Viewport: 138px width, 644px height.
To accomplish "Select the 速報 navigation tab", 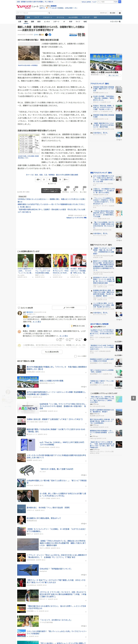I will point(28,17).
